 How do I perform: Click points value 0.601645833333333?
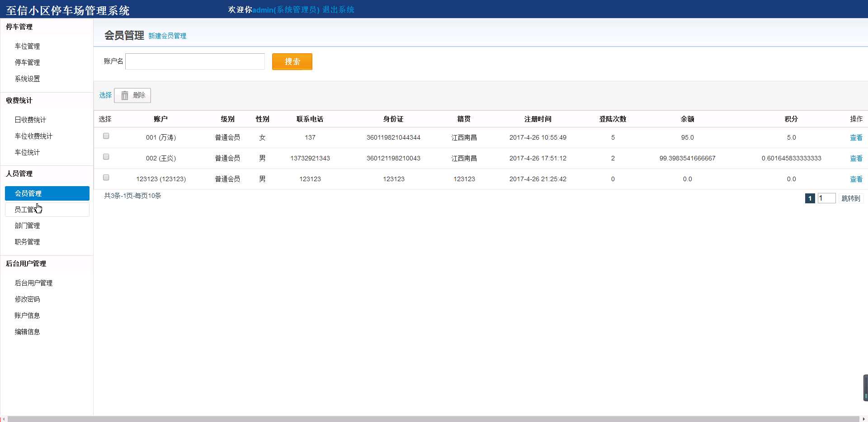coord(791,158)
